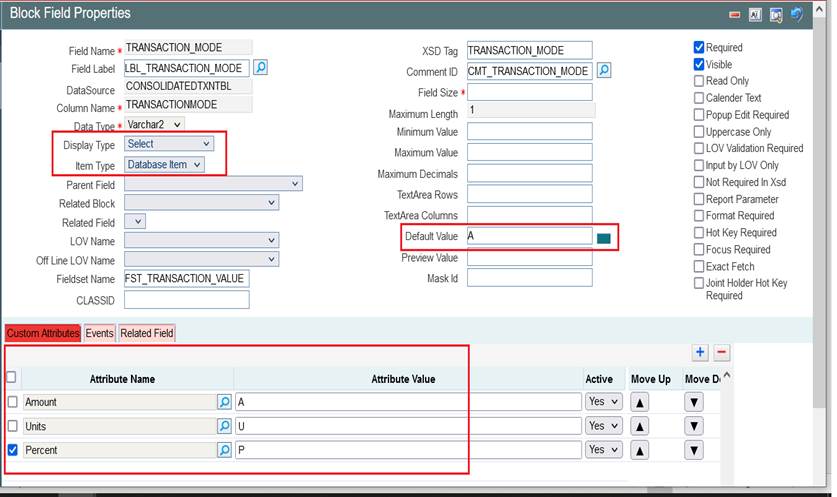Open the Data Type Varchar2 dropdown
The width and height of the screenshot is (837, 497).
154,124
